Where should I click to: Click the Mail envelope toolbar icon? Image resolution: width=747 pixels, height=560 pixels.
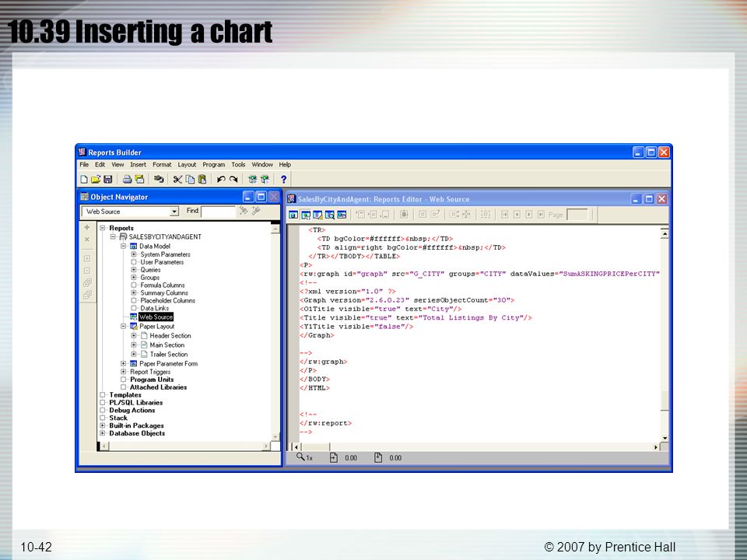[x=139, y=180]
